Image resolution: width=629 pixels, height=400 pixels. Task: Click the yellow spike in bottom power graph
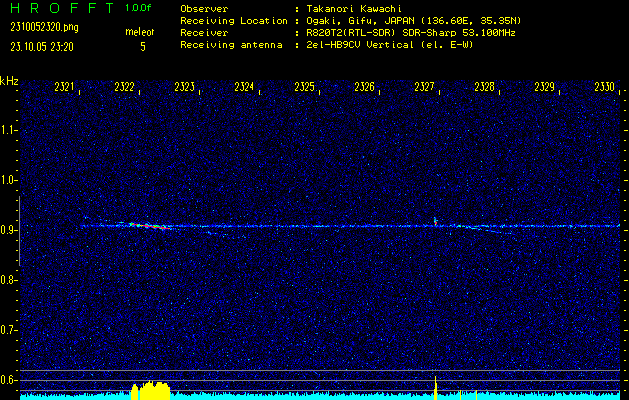(436, 385)
